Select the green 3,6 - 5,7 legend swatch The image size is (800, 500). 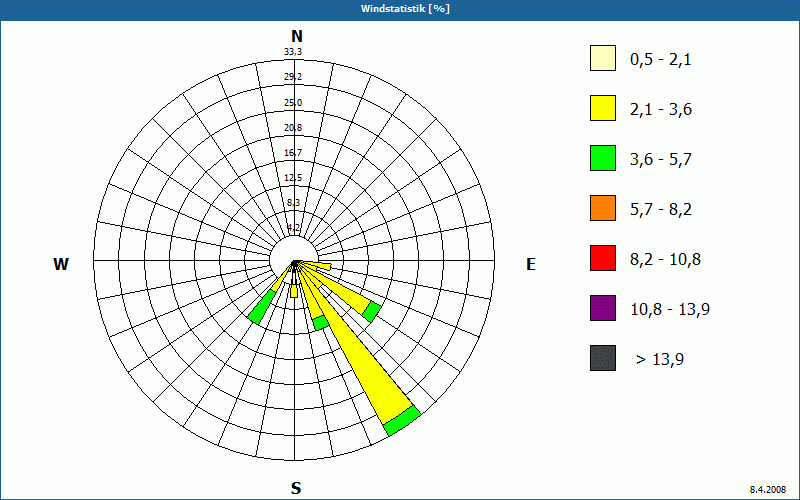tap(603, 158)
